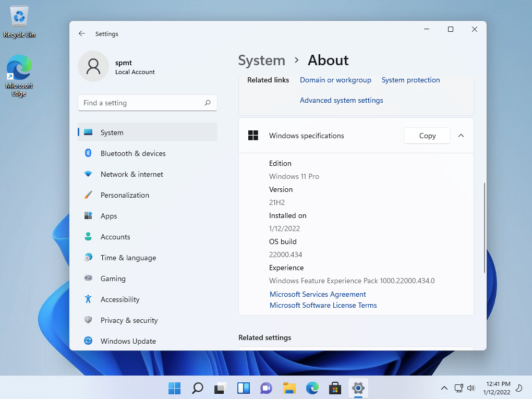Open Network & internet settings
Image resolution: width=532 pixels, height=399 pixels.
148,174
